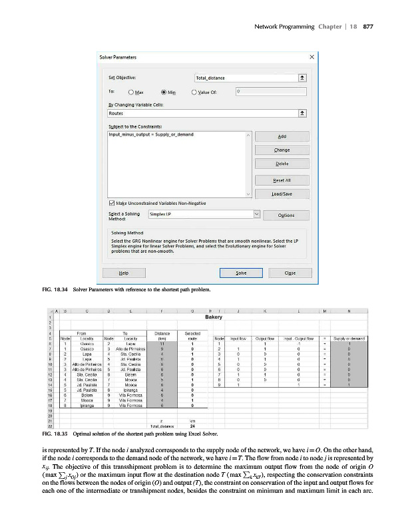Click the Reset All button
Viewport: 416px width, 532px height.
[x=282, y=180]
